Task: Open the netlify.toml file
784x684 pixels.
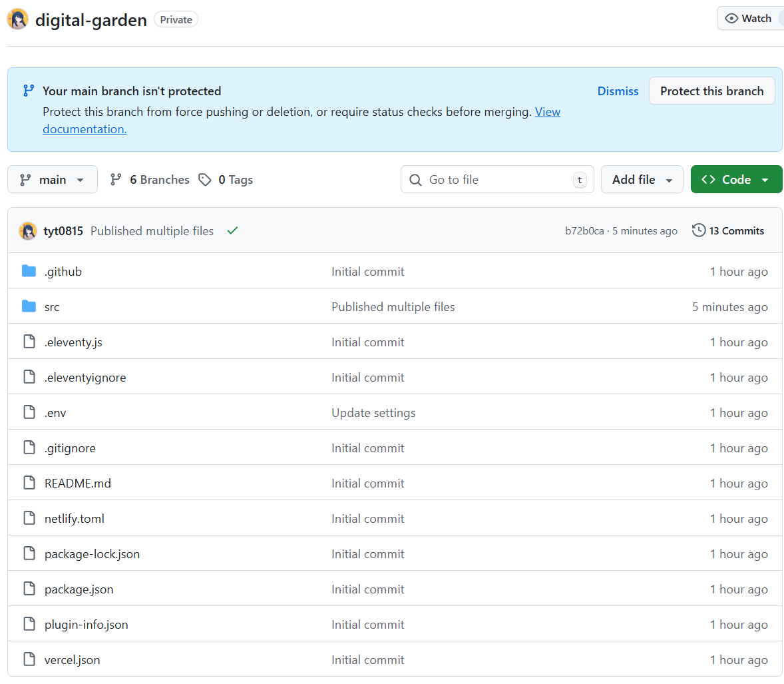Action: click(x=75, y=519)
